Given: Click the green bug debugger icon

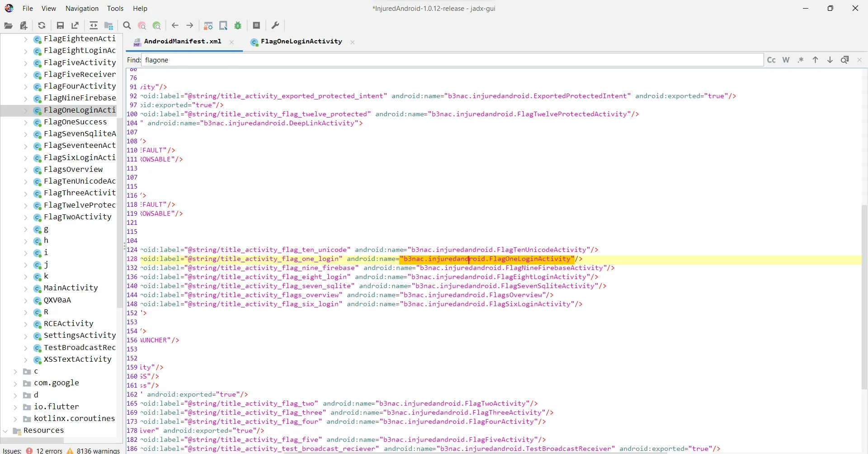Looking at the screenshot, I should (x=238, y=26).
